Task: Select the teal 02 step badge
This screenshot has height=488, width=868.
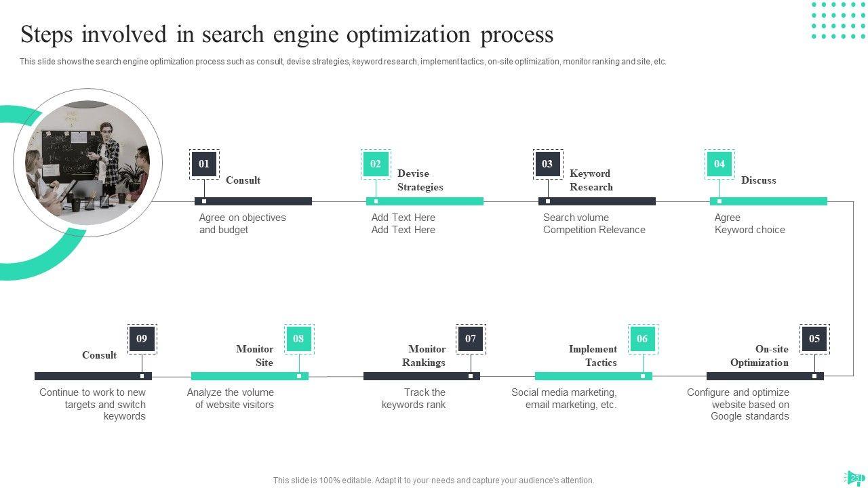Action: (x=376, y=164)
